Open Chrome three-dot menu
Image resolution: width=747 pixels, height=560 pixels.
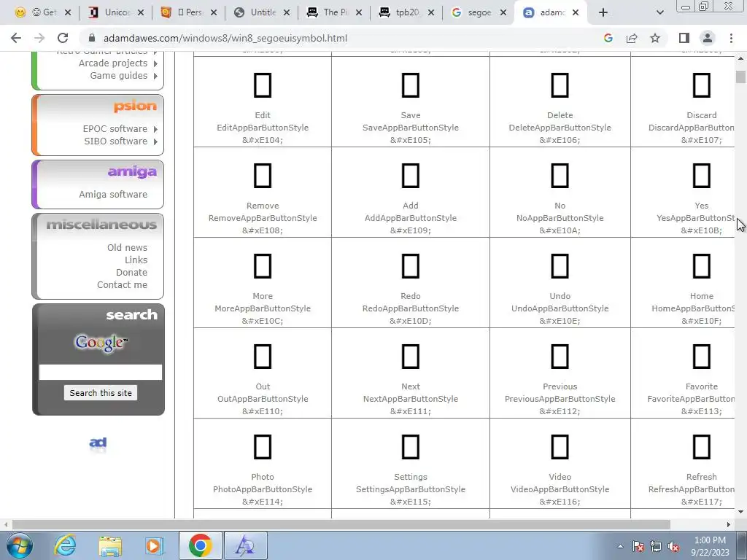[x=731, y=38]
